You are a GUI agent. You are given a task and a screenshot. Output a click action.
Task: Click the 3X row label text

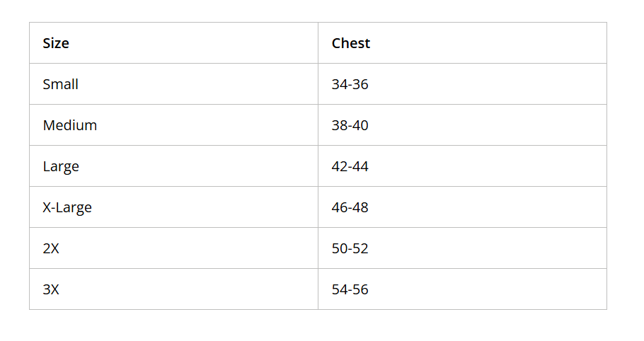[x=51, y=289]
